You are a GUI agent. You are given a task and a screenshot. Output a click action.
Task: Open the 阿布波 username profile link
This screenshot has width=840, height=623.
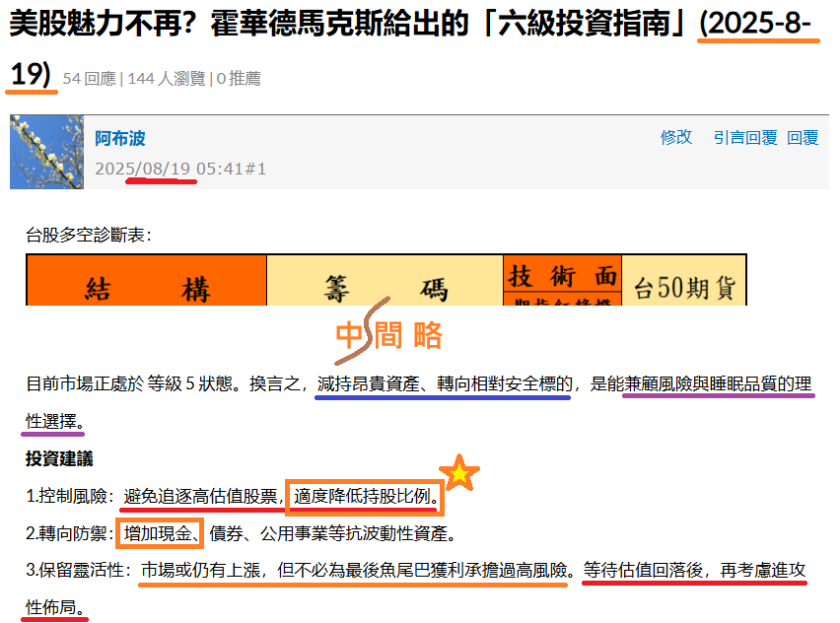click(x=120, y=139)
